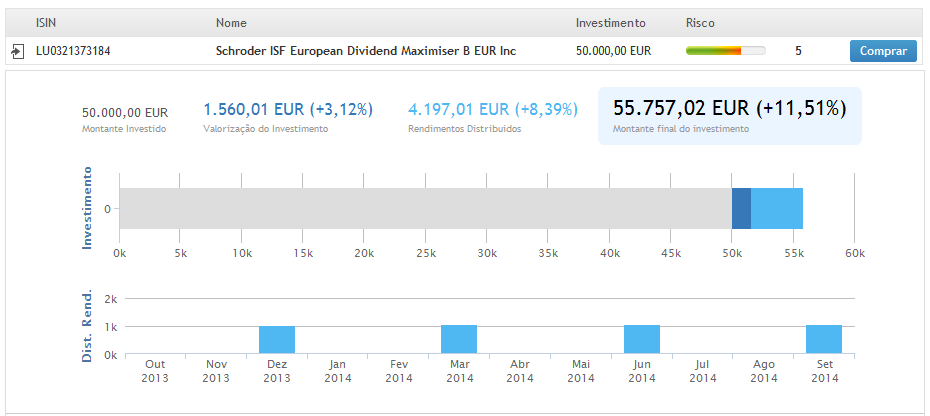Click the final amount 55.757,02 EUR box
Screen dimensions: 930x416
(730, 115)
